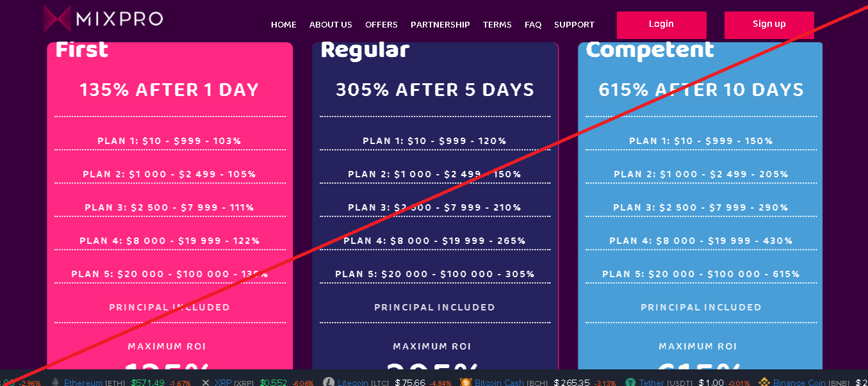Click the Tether icon in ticker
The height and width of the screenshot is (386, 868).
tap(631, 383)
